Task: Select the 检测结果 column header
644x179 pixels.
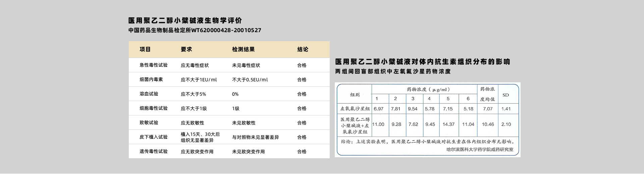Action: pos(243,50)
